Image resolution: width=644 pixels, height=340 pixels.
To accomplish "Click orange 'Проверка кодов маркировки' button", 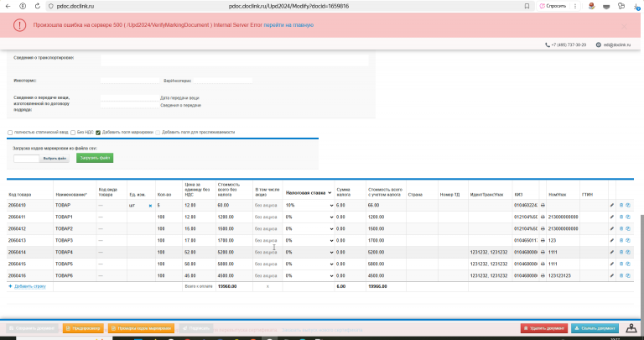I will pos(141,328).
